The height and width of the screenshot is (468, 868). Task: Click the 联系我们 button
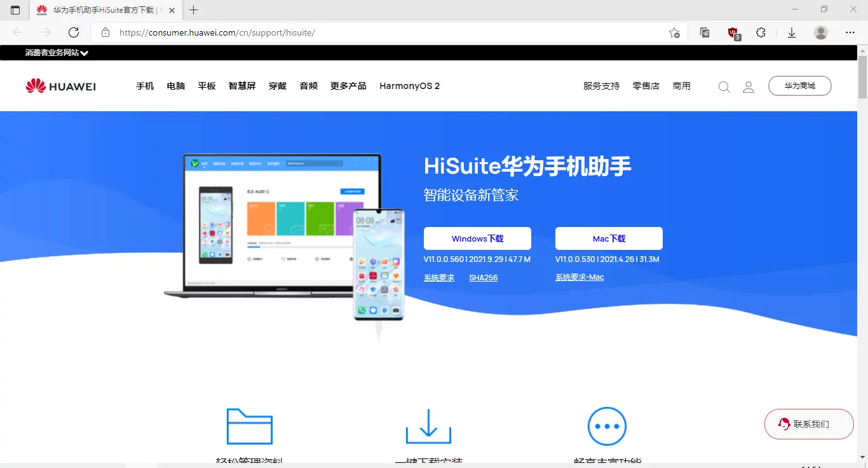click(809, 423)
